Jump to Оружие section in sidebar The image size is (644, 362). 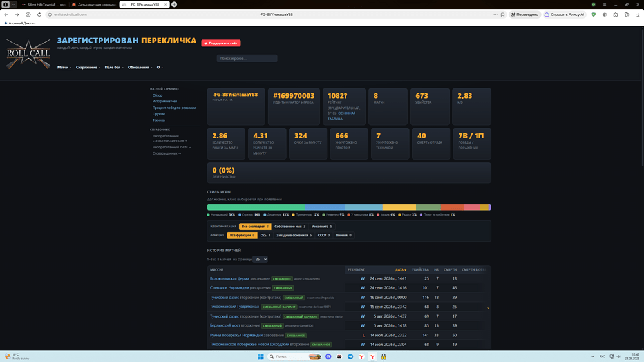click(x=158, y=114)
